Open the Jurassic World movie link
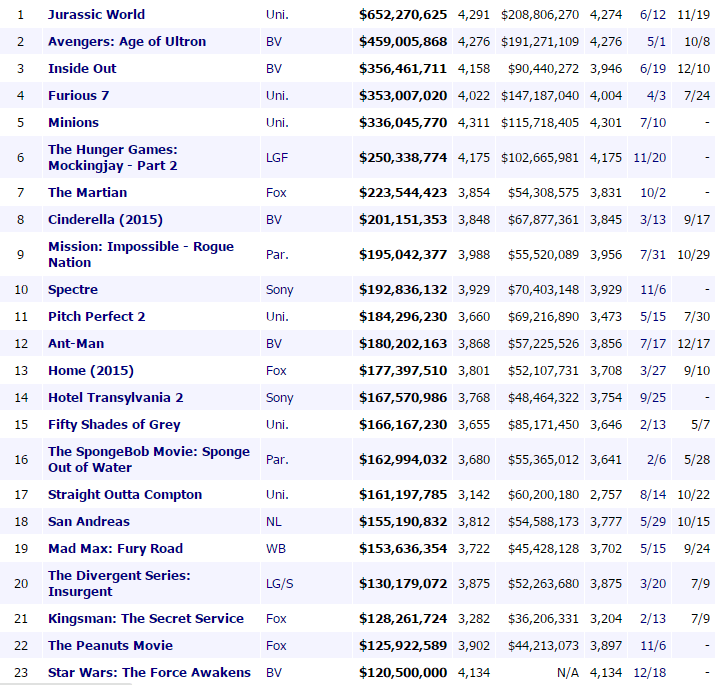This screenshot has width=722, height=685. (96, 15)
